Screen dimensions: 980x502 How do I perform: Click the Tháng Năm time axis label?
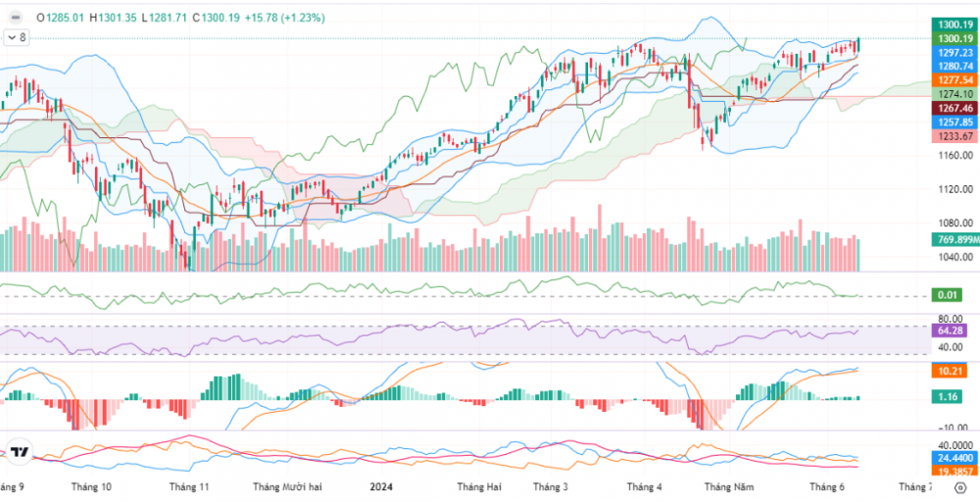click(729, 486)
